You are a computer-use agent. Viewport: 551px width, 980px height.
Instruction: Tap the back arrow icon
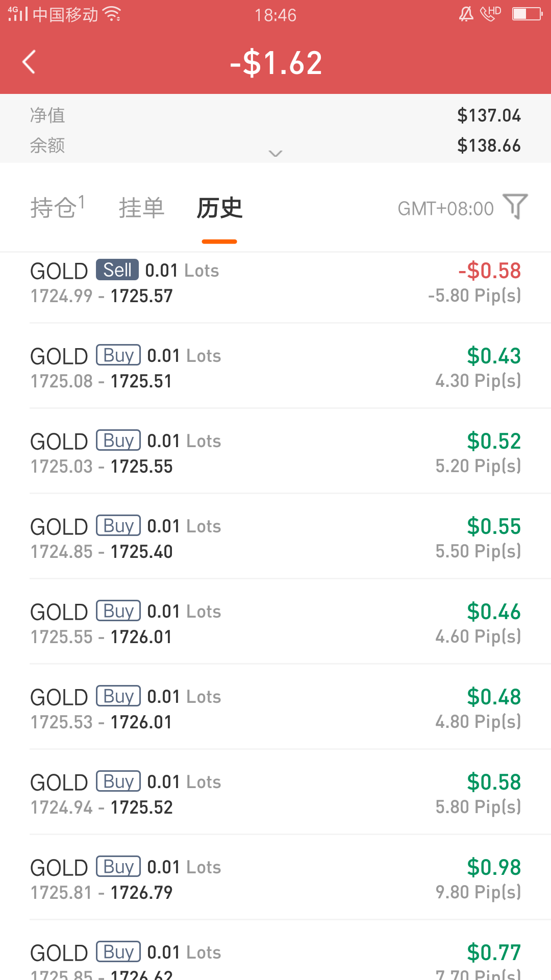30,62
